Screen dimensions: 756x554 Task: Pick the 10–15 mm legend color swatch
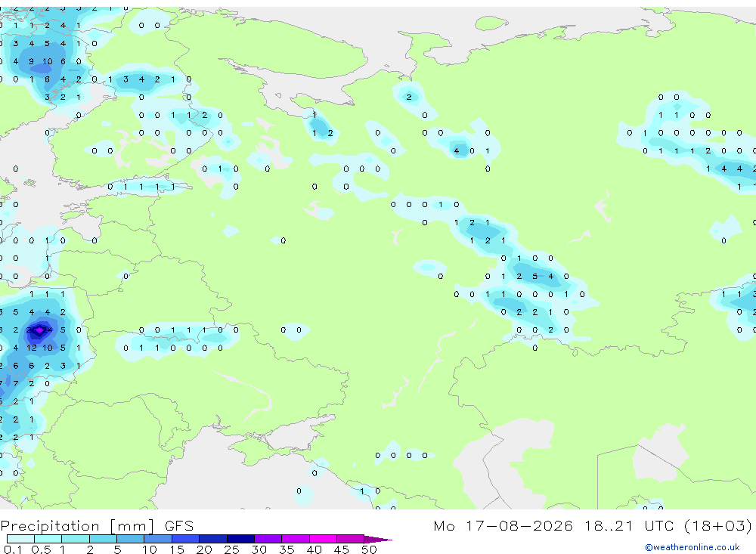click(158, 539)
